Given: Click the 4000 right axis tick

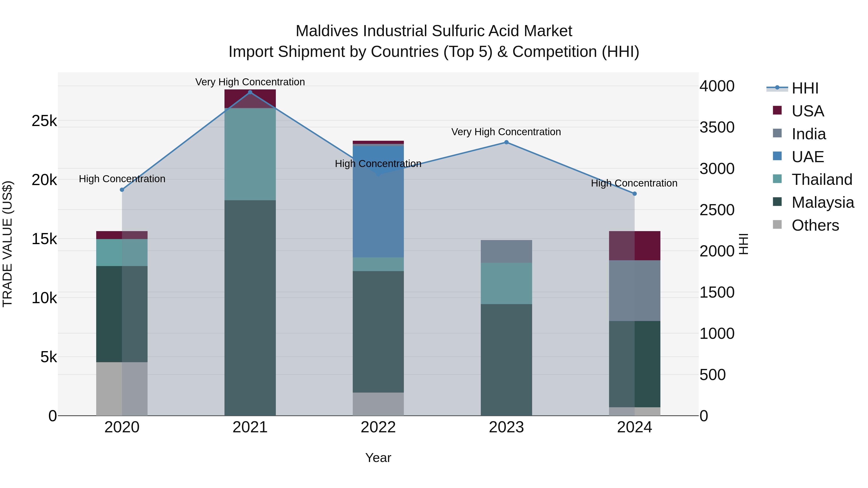Looking at the screenshot, I should click(x=717, y=86).
